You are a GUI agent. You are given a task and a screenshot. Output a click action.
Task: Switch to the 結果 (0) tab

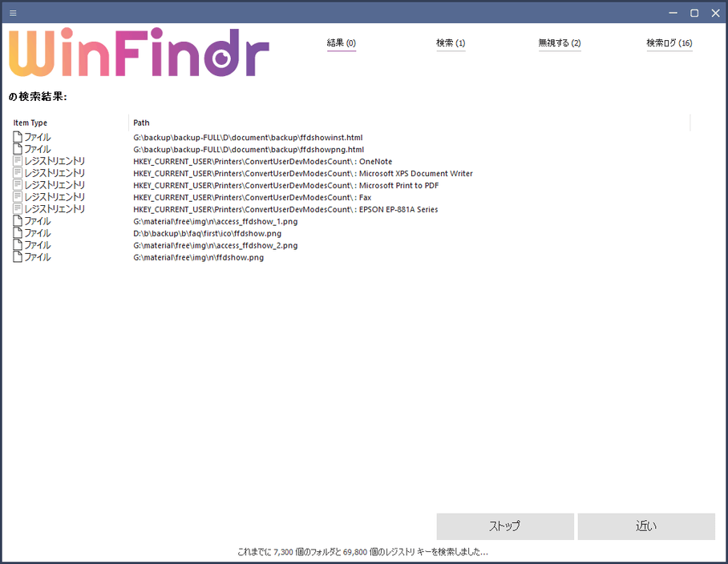pos(342,43)
